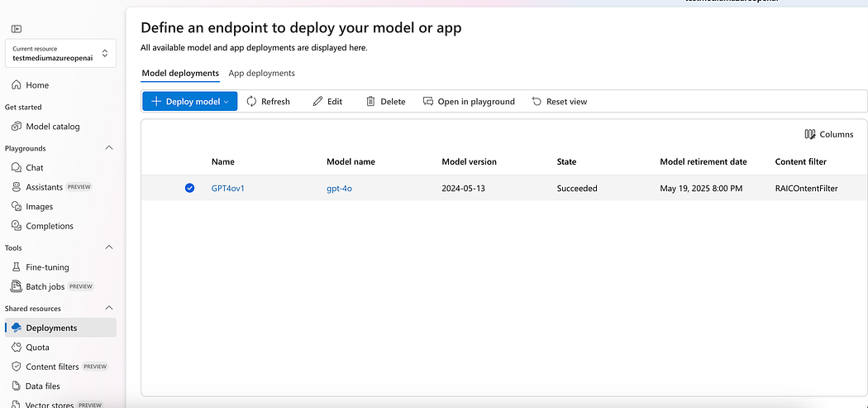Collapse the sidebar using the panel icon

pos(16,29)
